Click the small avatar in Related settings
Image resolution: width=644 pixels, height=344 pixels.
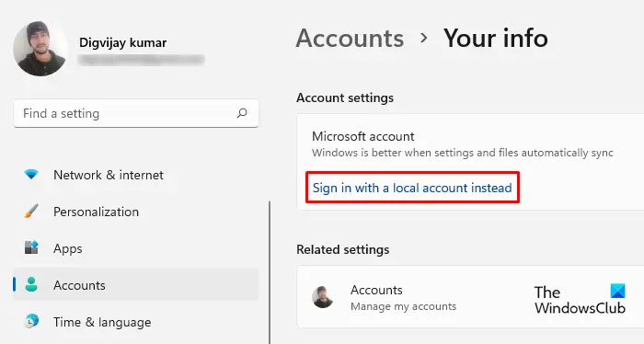(x=322, y=297)
